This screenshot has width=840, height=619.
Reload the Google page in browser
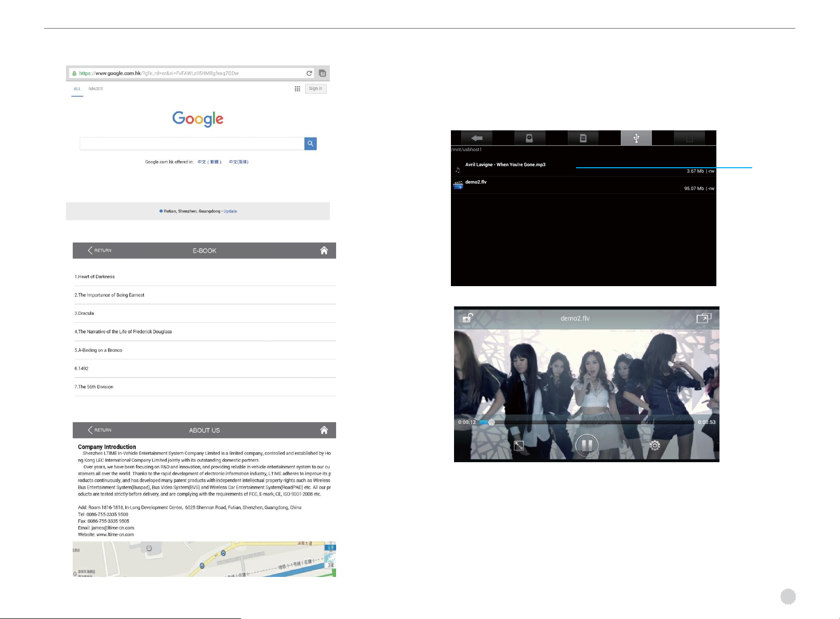[x=309, y=73]
